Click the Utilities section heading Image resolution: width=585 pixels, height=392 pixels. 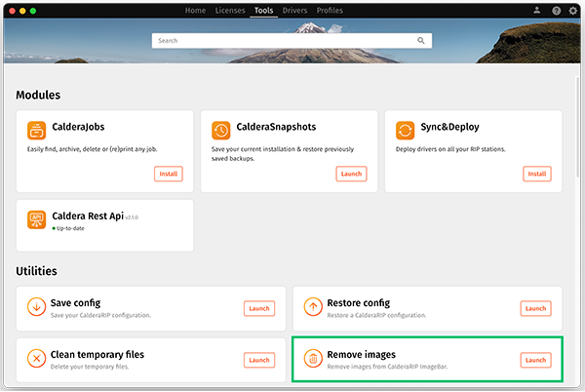coord(37,271)
